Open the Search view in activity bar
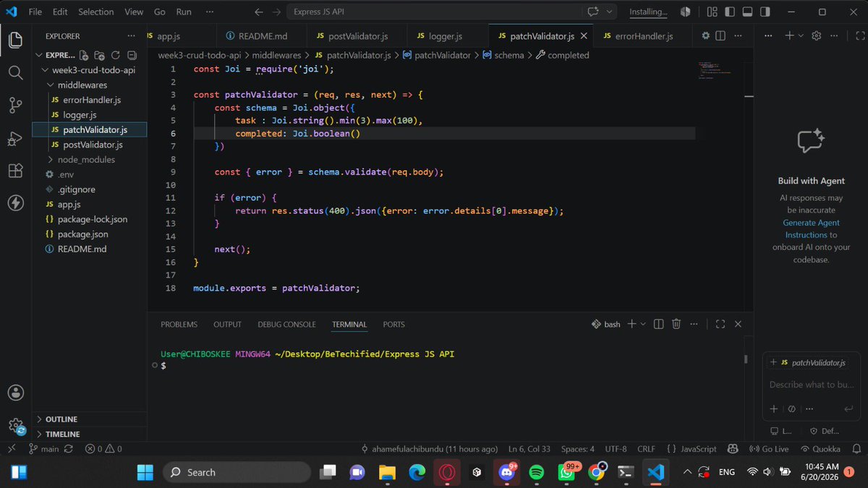This screenshot has height=488, width=868. [15, 72]
